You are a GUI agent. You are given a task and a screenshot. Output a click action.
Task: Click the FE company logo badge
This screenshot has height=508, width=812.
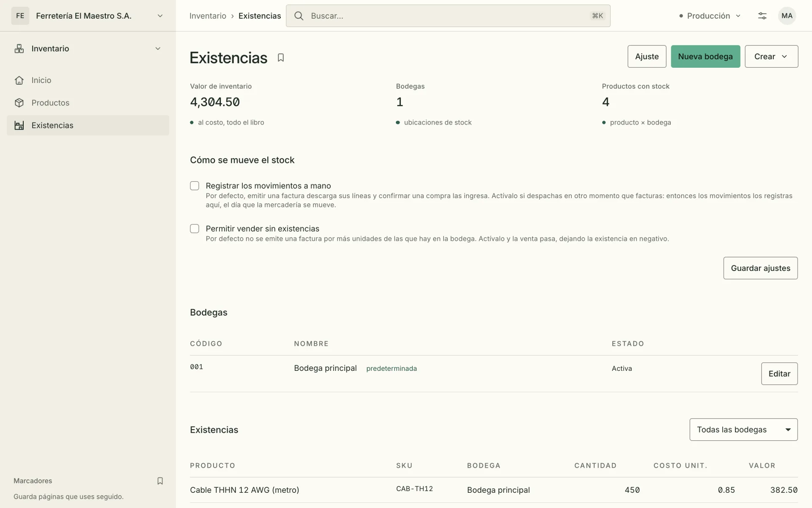20,16
